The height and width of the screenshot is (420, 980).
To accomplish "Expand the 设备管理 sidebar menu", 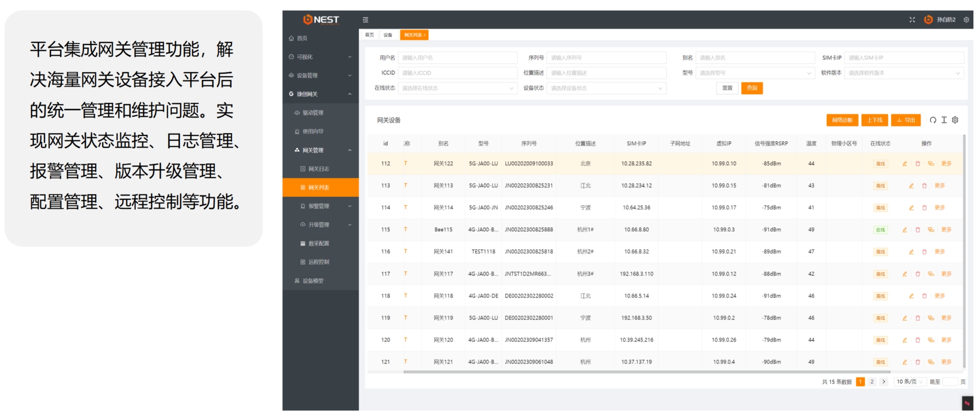I will (320, 75).
